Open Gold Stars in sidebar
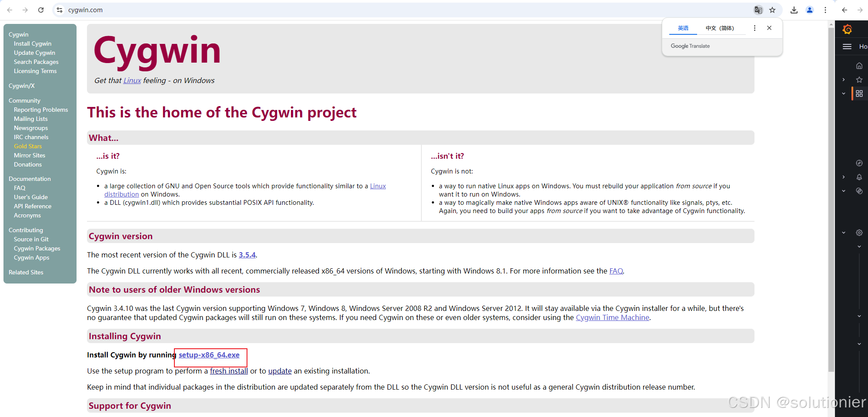868x417 pixels. point(28,146)
